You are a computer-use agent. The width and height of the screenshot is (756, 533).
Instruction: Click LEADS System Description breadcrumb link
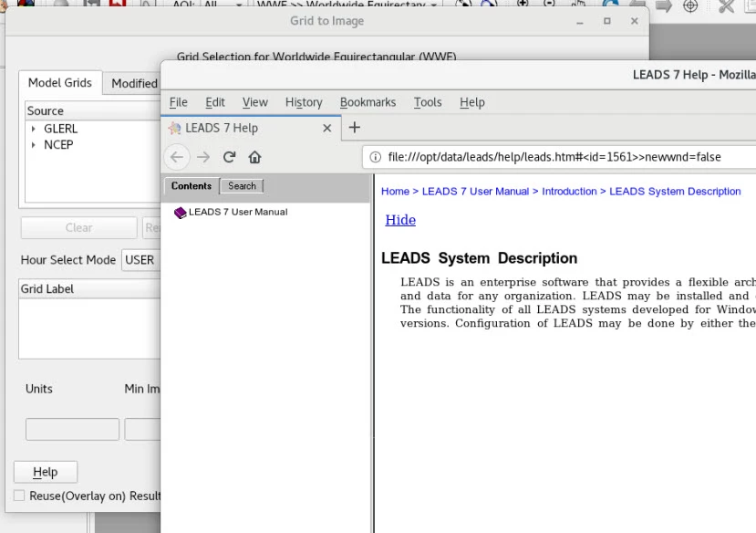[675, 192]
